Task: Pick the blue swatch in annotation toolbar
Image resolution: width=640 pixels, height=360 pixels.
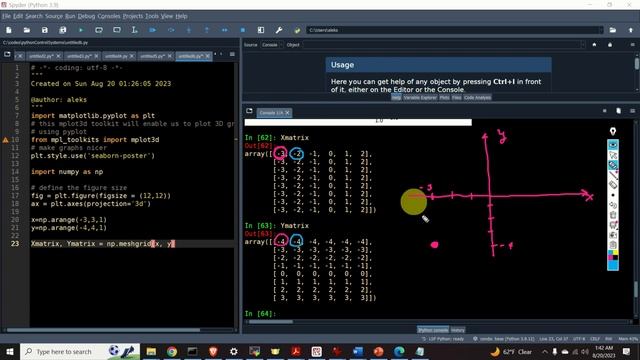Action: pyautogui.click(x=613, y=265)
